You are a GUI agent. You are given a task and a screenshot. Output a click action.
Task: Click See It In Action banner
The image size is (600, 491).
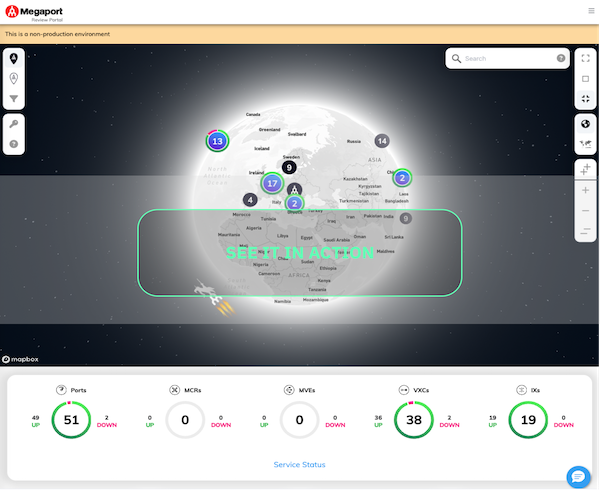click(300, 253)
